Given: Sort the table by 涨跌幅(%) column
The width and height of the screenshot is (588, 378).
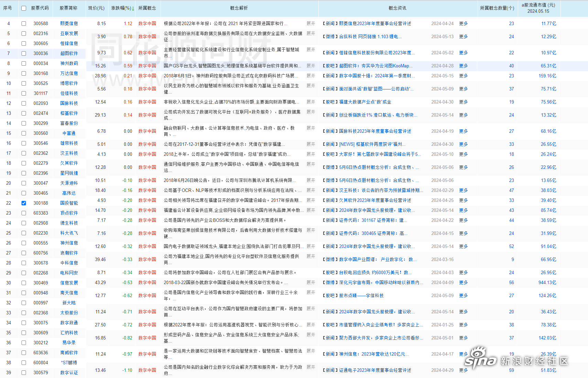Looking at the screenshot, I should (x=122, y=8).
